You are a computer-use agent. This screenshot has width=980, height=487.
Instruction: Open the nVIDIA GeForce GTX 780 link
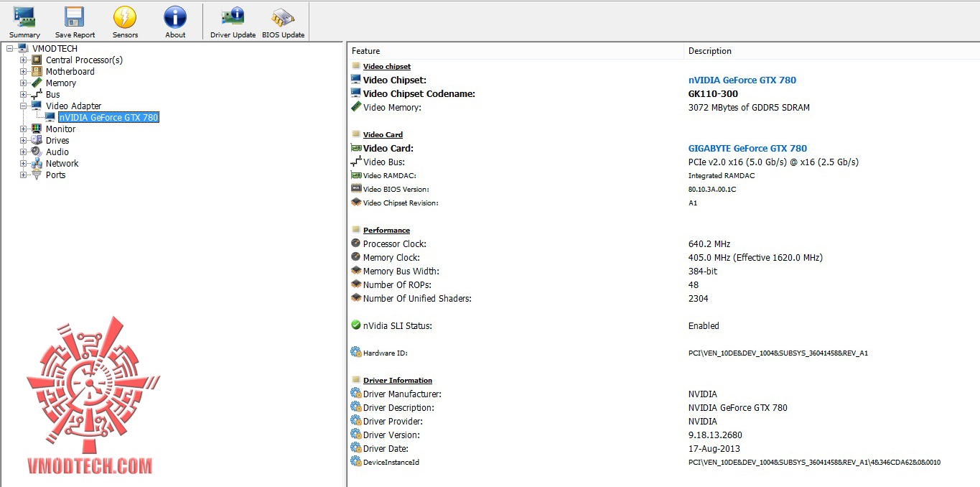(742, 80)
